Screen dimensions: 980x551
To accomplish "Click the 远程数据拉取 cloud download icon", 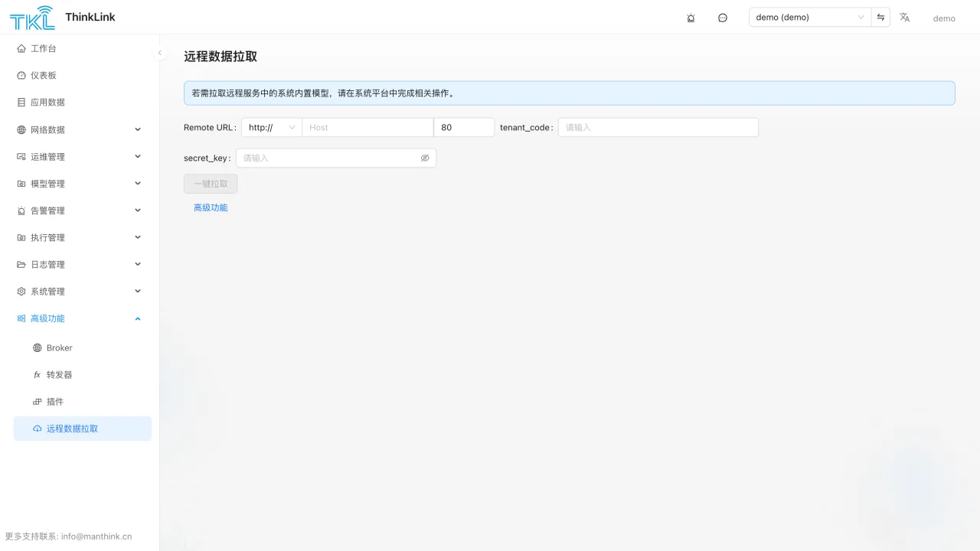I will click(x=37, y=429).
